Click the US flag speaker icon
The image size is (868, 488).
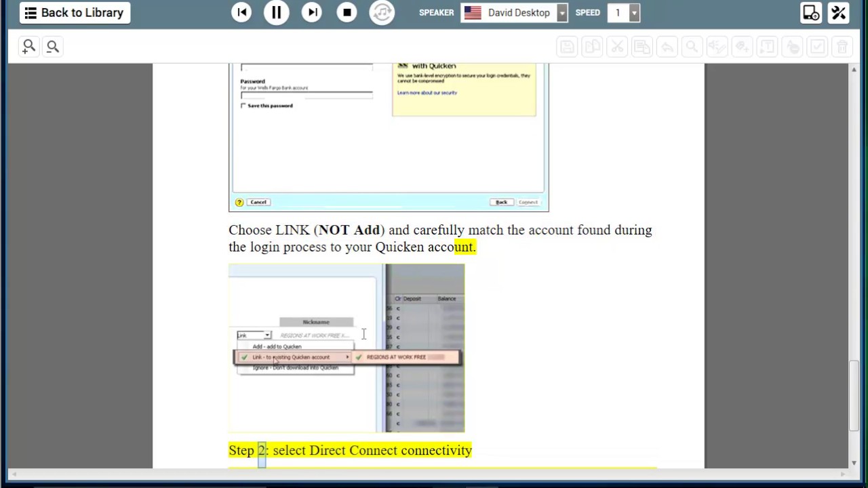473,13
